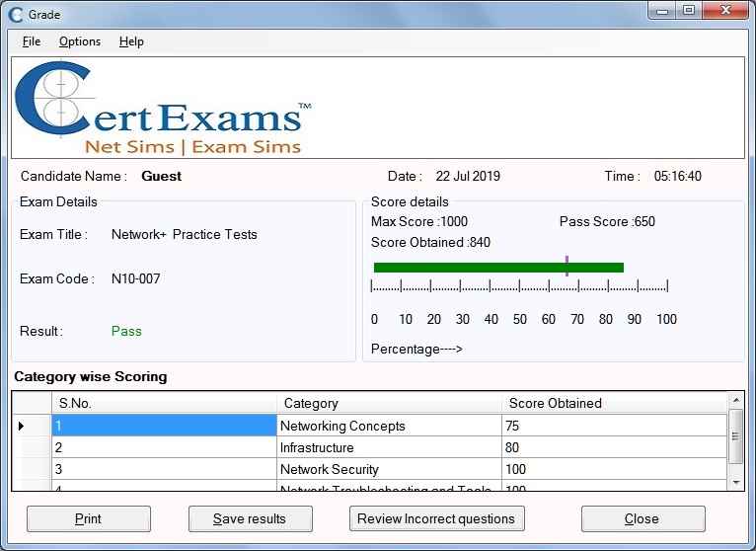The height and width of the screenshot is (551, 756).
Task: Click the candidate name Guest
Action: tap(162, 176)
